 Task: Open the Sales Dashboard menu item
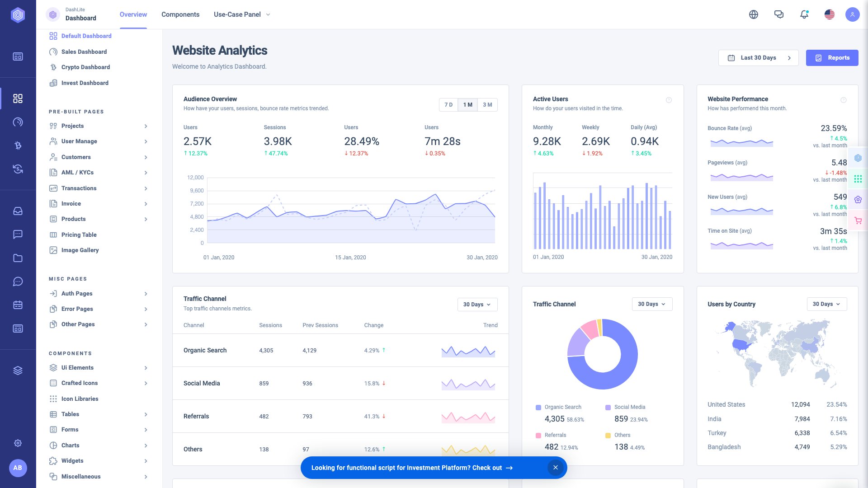84,52
